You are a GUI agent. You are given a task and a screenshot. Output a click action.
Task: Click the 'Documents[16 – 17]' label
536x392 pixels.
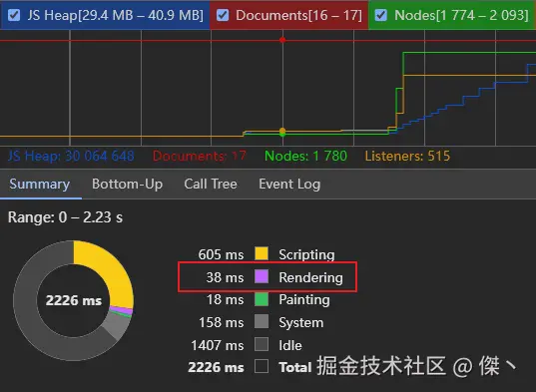[x=298, y=15]
